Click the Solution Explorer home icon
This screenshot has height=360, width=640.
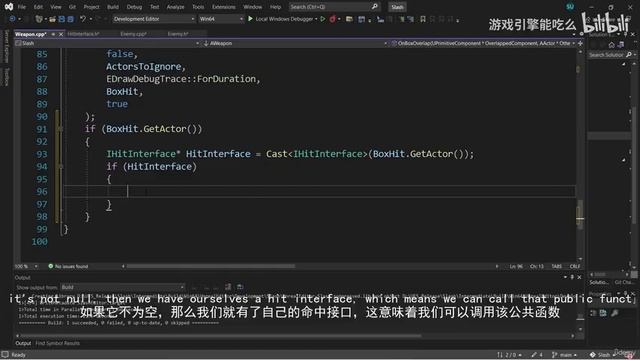(x=611, y=45)
